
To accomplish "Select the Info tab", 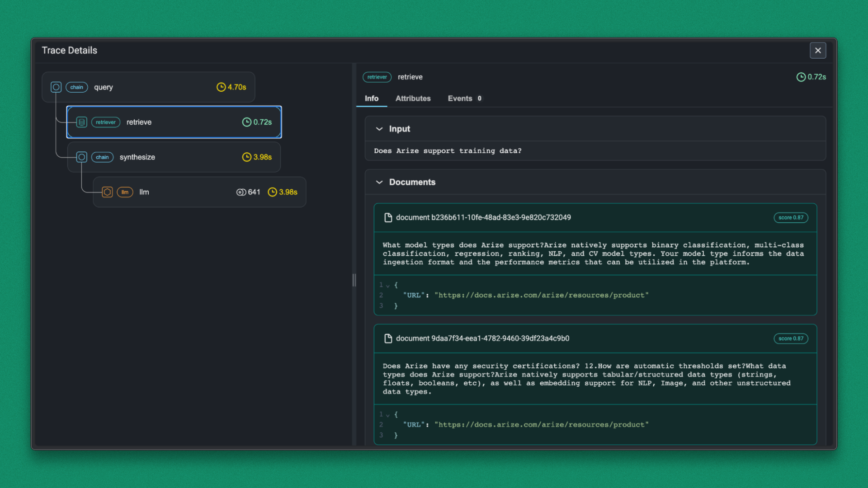I will (371, 99).
